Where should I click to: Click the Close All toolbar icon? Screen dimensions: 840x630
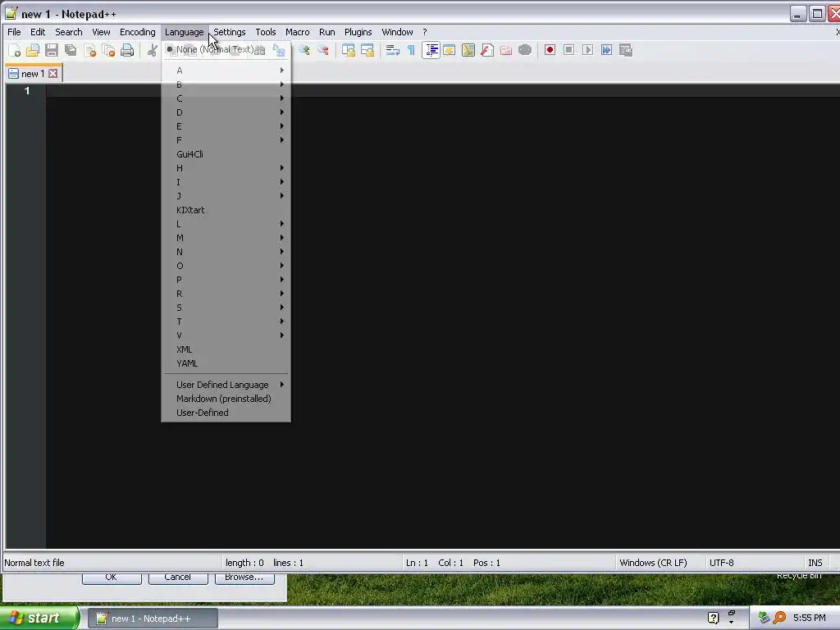point(108,50)
